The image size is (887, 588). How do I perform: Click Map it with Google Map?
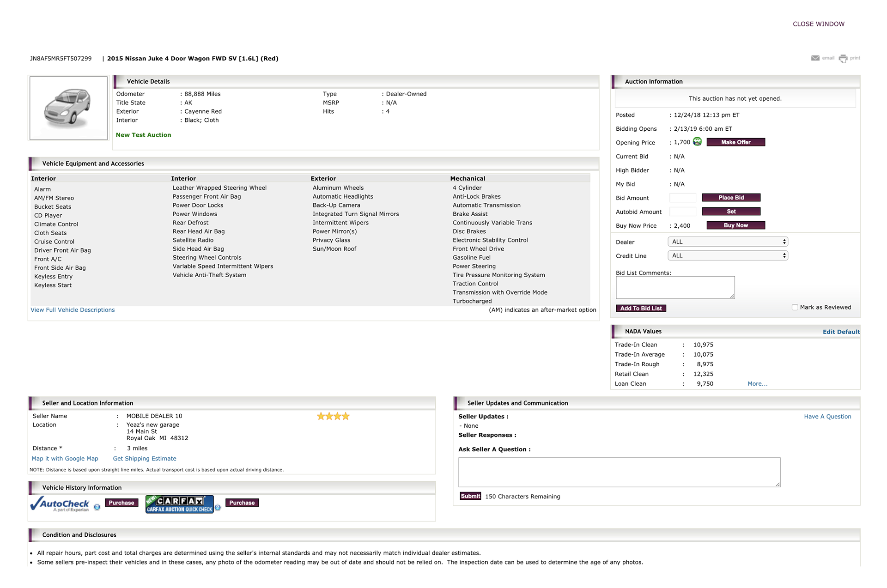65,459
